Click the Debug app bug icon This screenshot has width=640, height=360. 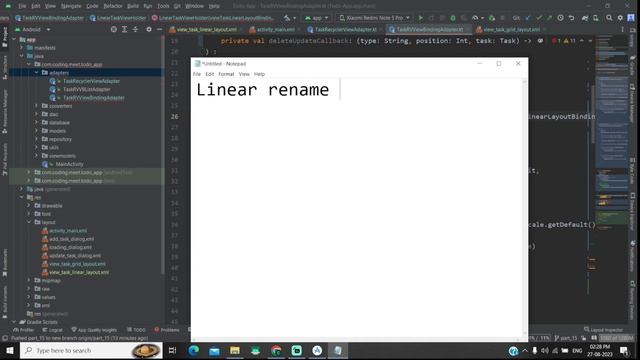(x=453, y=18)
